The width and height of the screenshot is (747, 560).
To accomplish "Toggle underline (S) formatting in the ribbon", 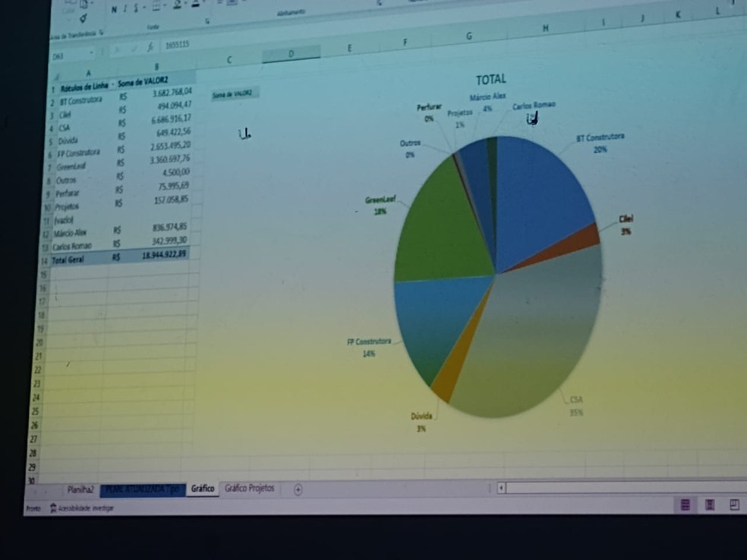I will coord(136,8).
